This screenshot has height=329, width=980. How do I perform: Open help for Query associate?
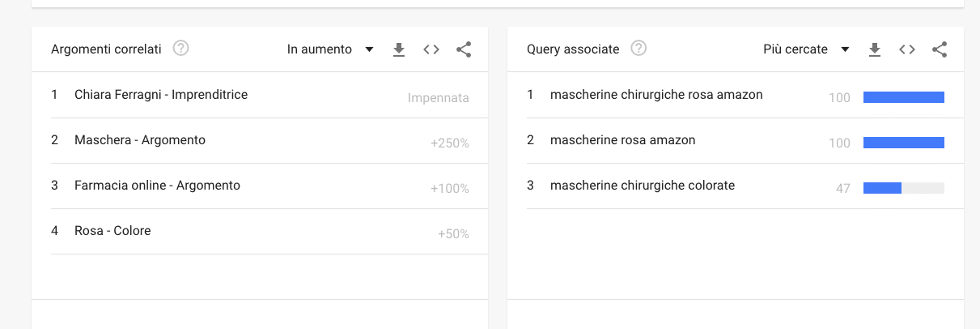pos(638,49)
